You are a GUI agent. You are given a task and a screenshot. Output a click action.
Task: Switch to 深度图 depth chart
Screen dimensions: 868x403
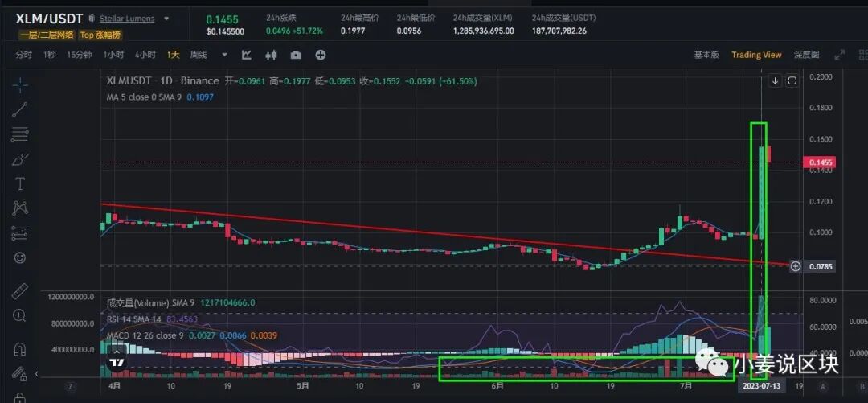807,55
